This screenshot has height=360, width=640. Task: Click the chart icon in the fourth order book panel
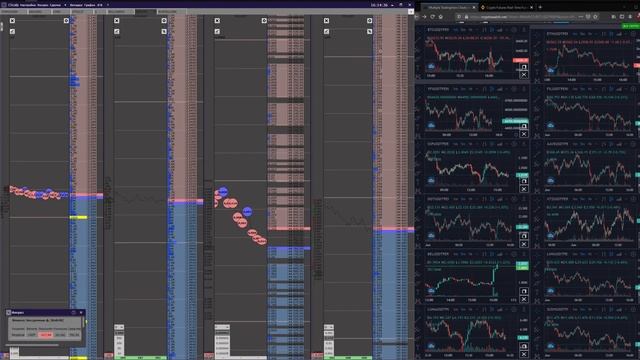[327, 31]
